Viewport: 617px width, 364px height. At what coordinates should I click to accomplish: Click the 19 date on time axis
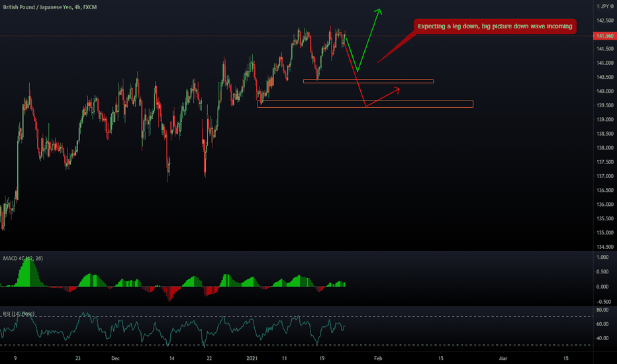pos(322,359)
